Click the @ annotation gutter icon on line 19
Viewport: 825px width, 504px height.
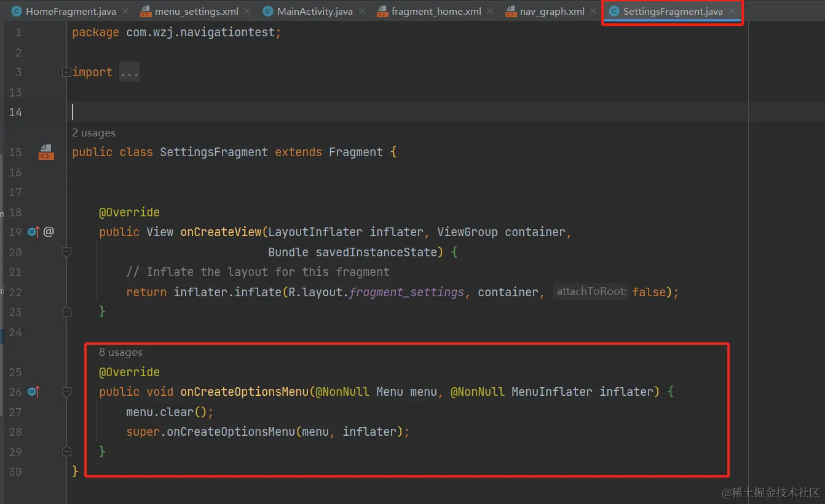(x=49, y=232)
